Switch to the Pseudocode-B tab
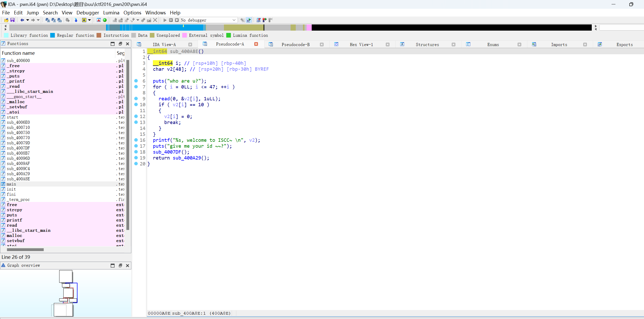 295,45
